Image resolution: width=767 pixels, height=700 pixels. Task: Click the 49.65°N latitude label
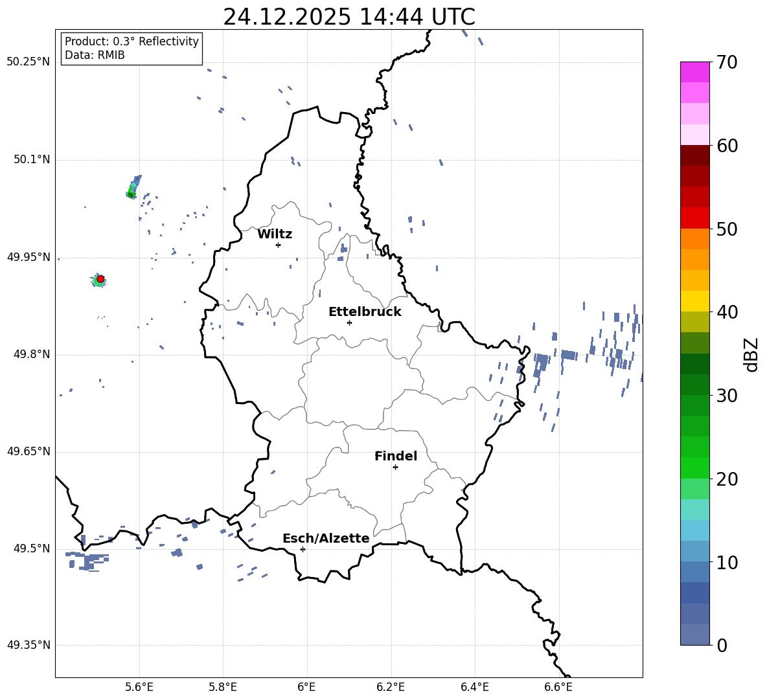tap(29, 451)
